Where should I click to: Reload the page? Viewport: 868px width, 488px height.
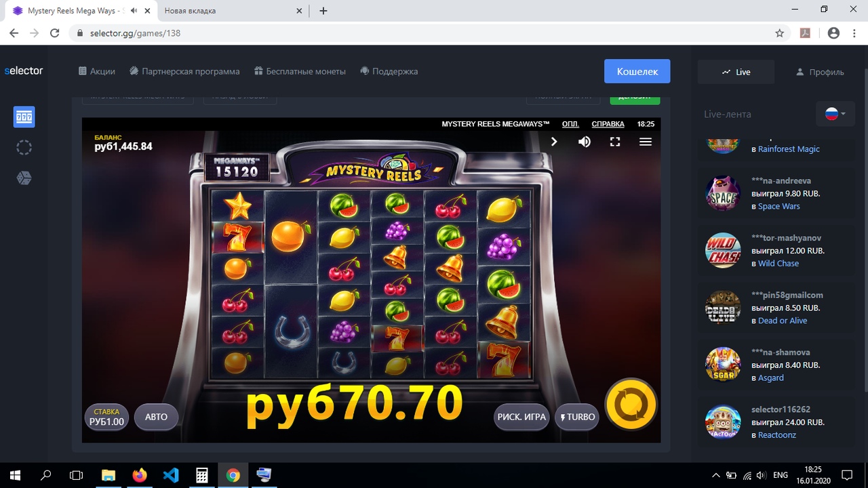pyautogui.click(x=56, y=33)
